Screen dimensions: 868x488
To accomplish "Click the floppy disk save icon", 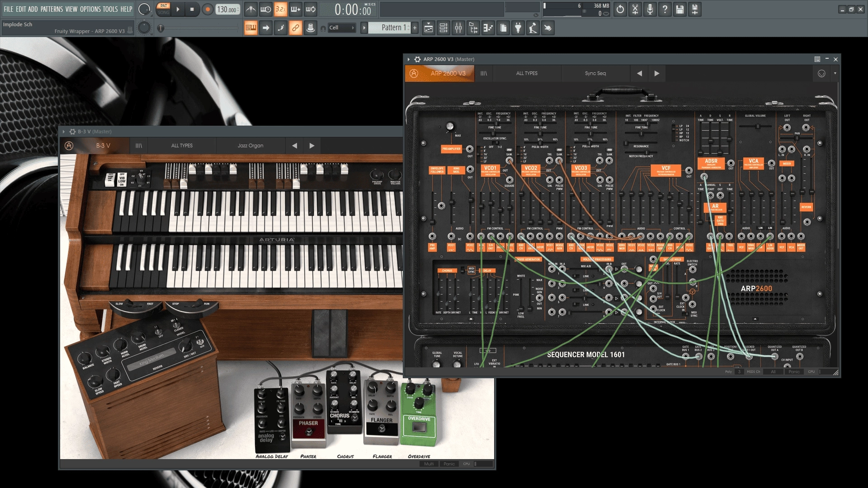I will [x=680, y=9].
